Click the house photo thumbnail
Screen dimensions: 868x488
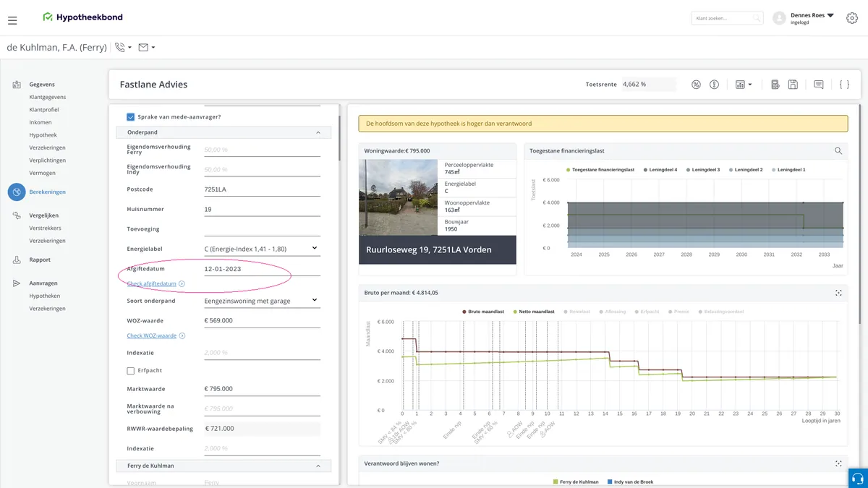point(398,197)
